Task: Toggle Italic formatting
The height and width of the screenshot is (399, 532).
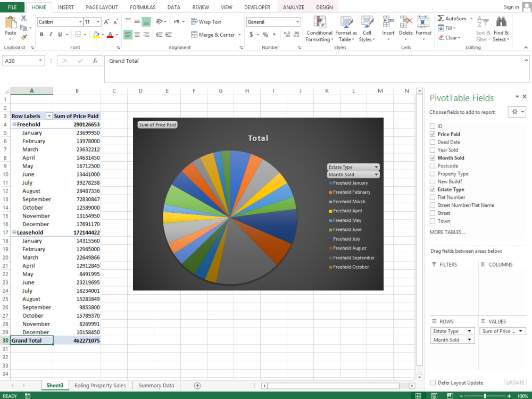Action: [51, 34]
